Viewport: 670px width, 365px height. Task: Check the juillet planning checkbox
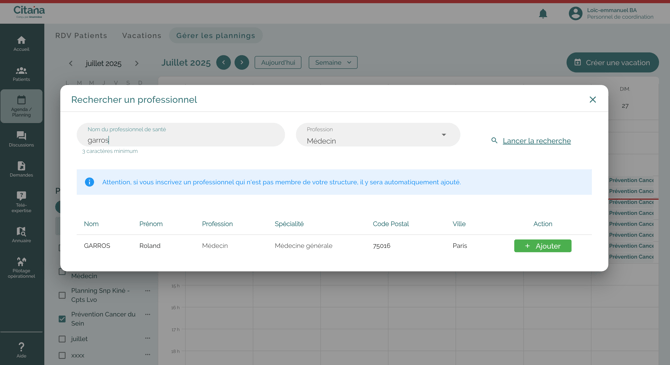[x=62, y=339]
